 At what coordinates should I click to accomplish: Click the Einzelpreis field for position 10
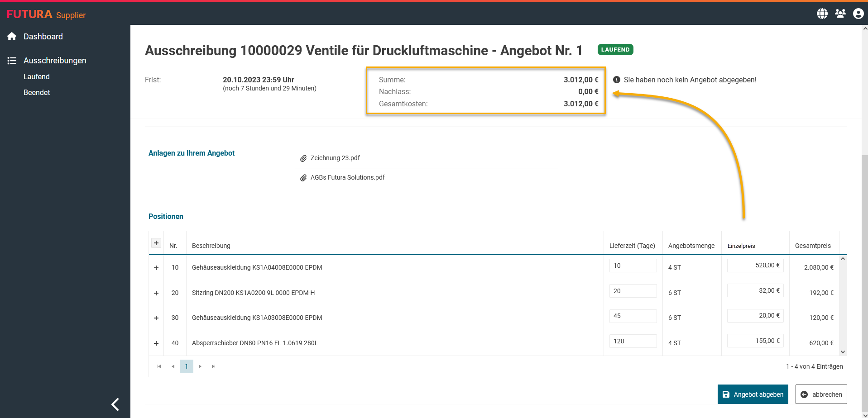point(755,266)
